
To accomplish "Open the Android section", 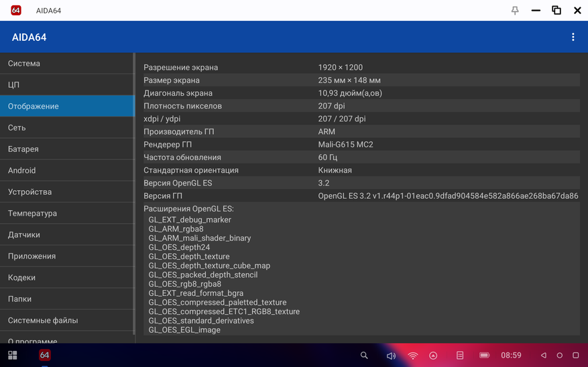I will click(x=67, y=170).
